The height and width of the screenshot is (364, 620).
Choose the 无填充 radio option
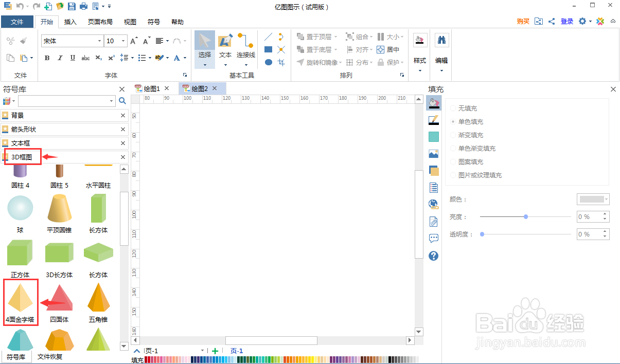click(453, 108)
